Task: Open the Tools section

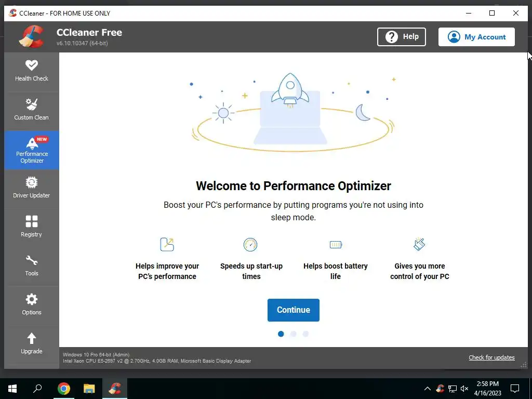Action: point(32,267)
